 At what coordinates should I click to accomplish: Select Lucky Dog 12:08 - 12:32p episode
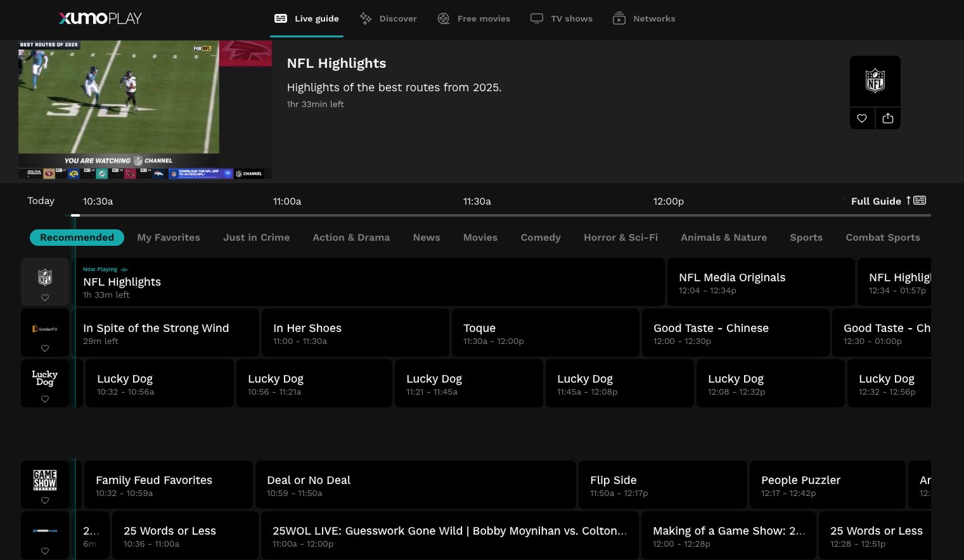pyautogui.click(x=771, y=383)
